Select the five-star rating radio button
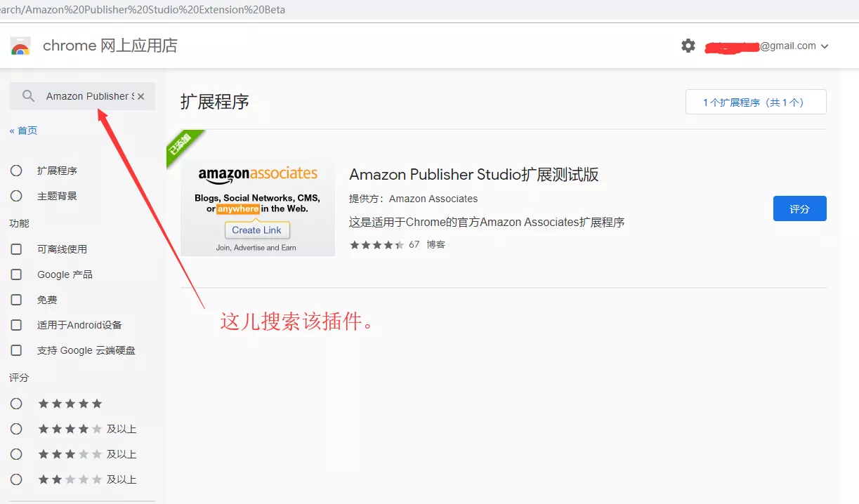Viewport: 859px width, 504px height. pyautogui.click(x=16, y=404)
